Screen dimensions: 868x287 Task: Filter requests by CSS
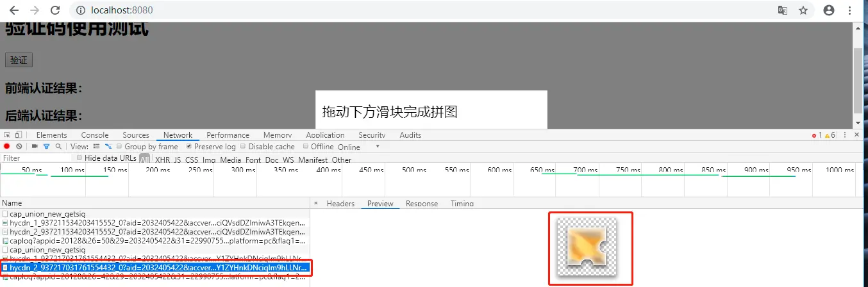192,160
